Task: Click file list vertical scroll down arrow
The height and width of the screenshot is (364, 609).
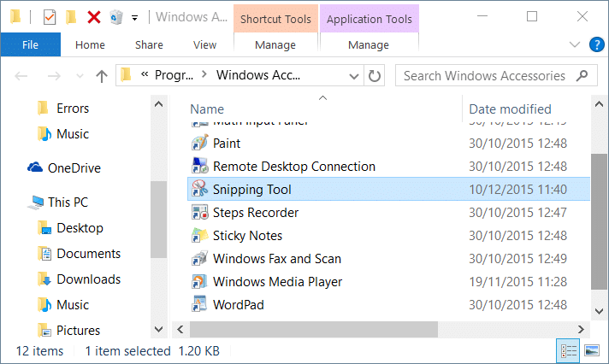Action: 599,311
